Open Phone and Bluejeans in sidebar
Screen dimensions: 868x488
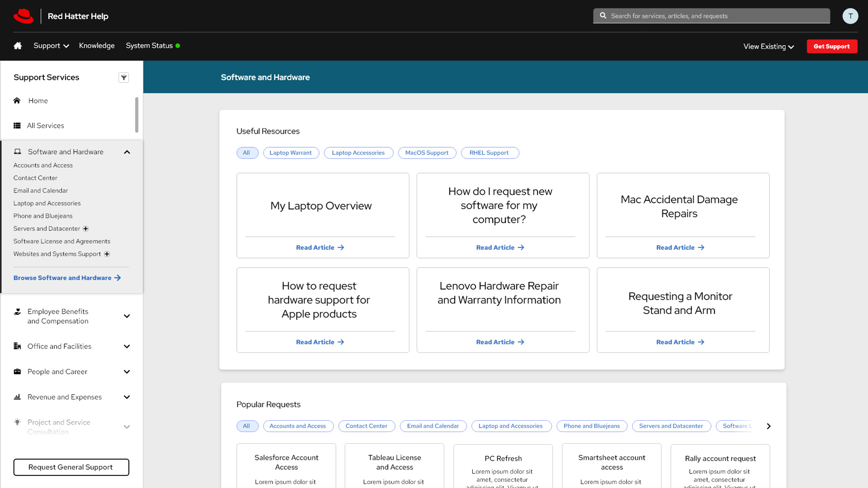point(43,216)
